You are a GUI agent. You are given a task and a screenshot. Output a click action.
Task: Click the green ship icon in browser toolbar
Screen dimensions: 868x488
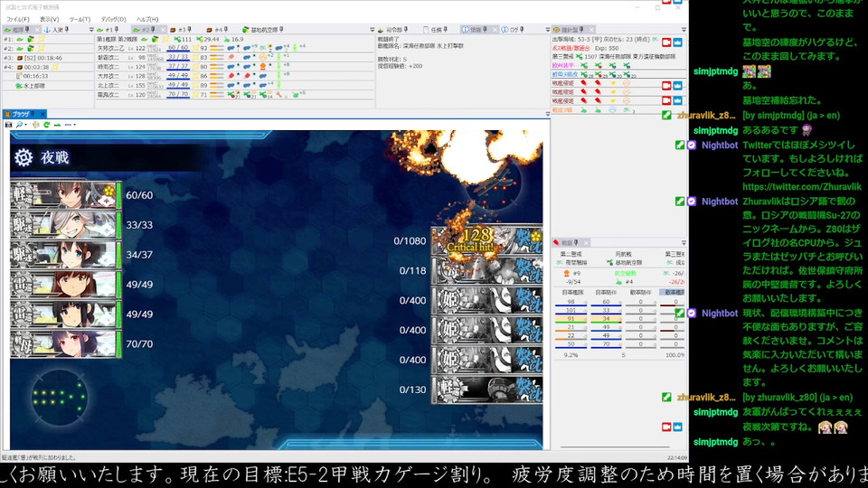click(x=57, y=125)
